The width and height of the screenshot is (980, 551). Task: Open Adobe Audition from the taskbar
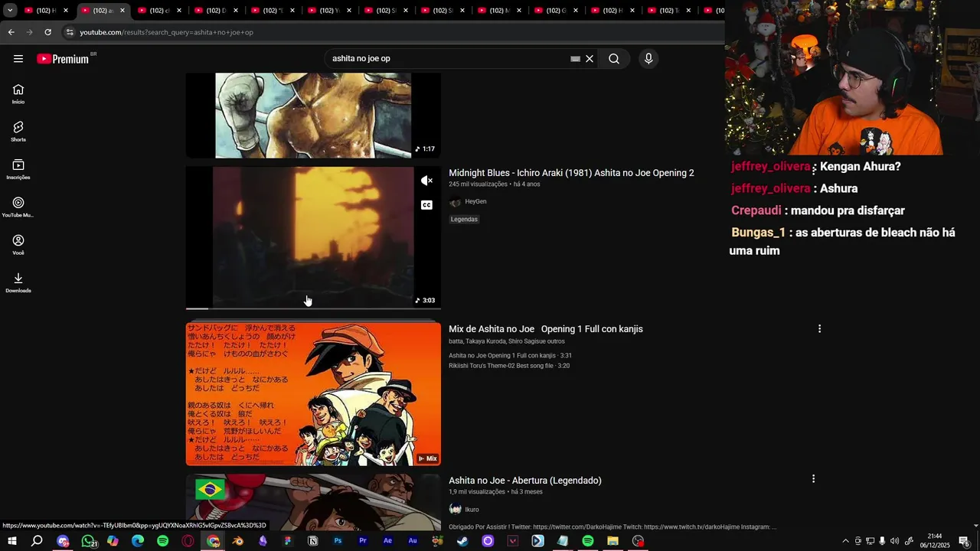[413, 541]
